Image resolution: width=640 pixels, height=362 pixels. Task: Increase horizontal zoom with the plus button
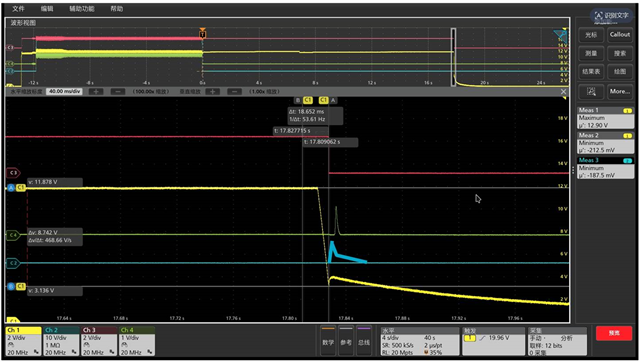(96, 92)
